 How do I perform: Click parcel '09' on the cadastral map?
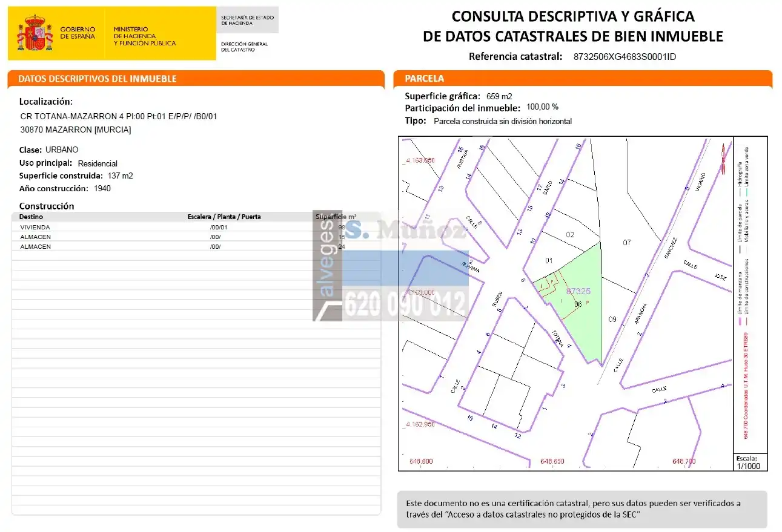click(x=612, y=319)
